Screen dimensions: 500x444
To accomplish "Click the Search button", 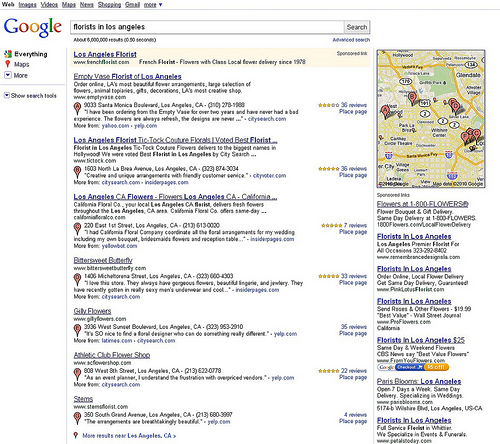I will [357, 27].
